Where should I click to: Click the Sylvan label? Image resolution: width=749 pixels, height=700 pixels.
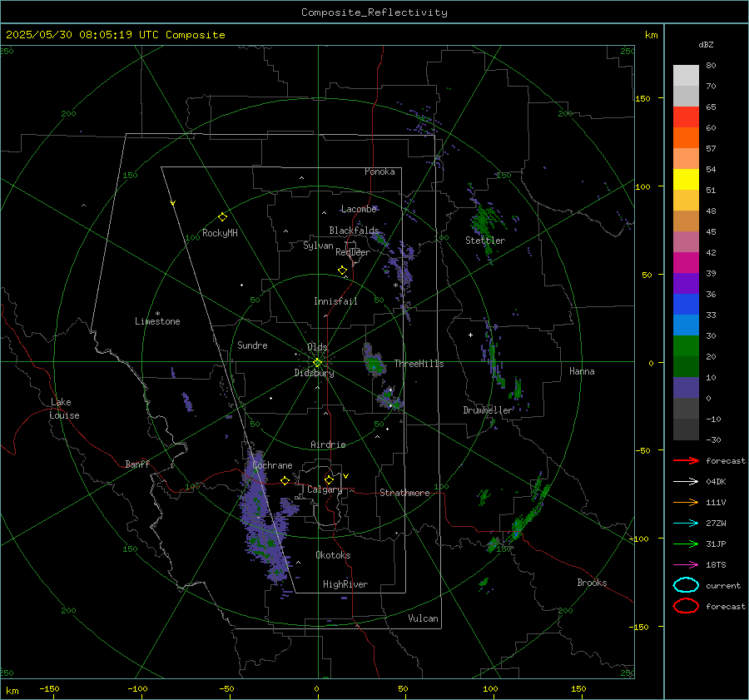(x=318, y=246)
